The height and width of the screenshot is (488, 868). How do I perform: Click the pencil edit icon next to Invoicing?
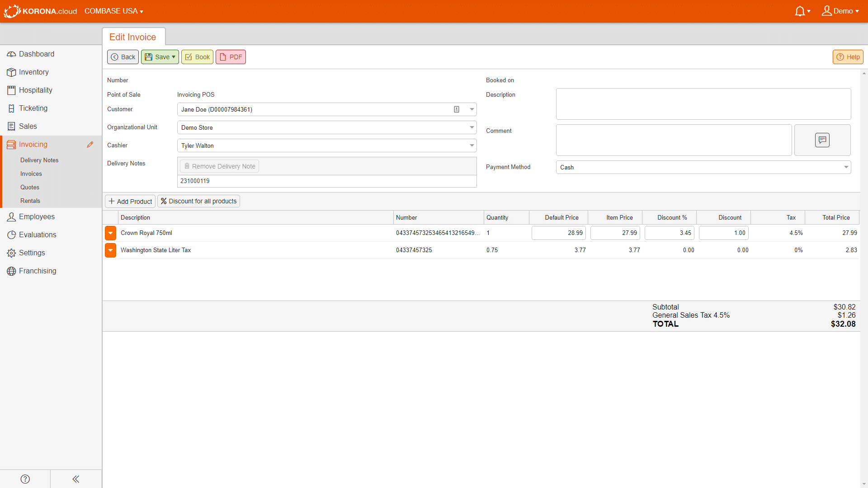90,145
